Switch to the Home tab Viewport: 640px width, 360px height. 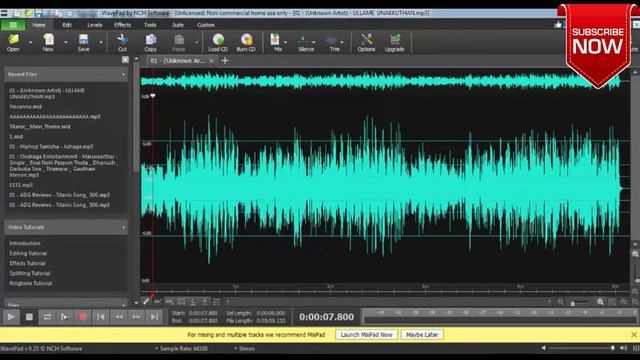point(39,25)
